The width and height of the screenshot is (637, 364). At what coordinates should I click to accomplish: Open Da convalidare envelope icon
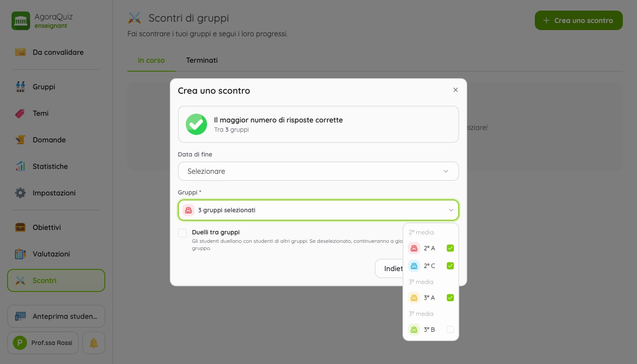point(20,52)
